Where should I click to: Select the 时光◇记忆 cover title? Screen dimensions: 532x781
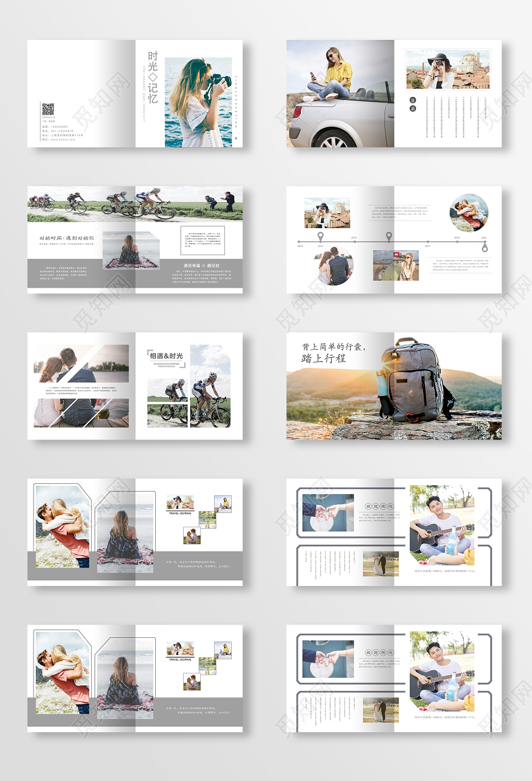(x=152, y=77)
